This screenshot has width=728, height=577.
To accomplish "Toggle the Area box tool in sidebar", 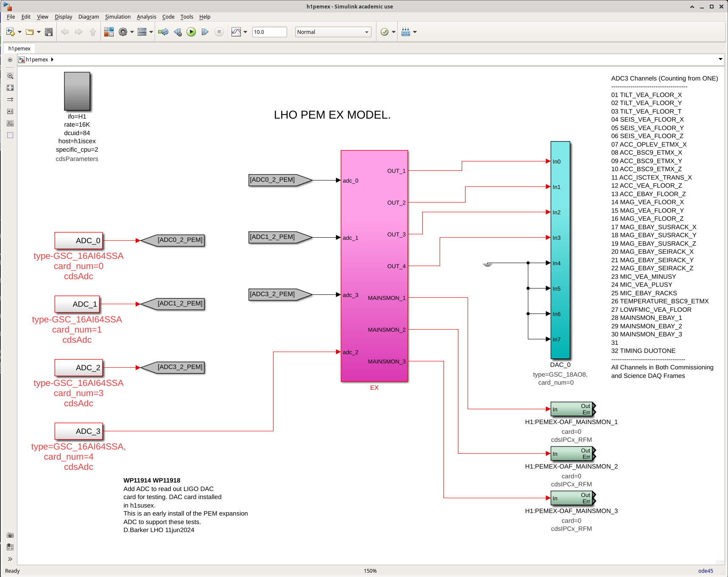I will tap(10, 135).
